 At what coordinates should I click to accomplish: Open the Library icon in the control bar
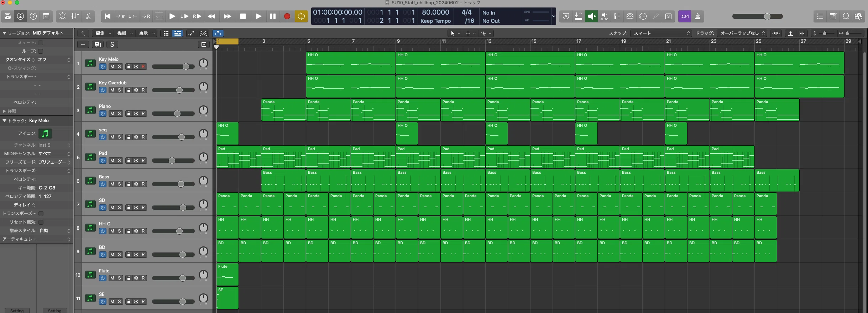click(7, 16)
